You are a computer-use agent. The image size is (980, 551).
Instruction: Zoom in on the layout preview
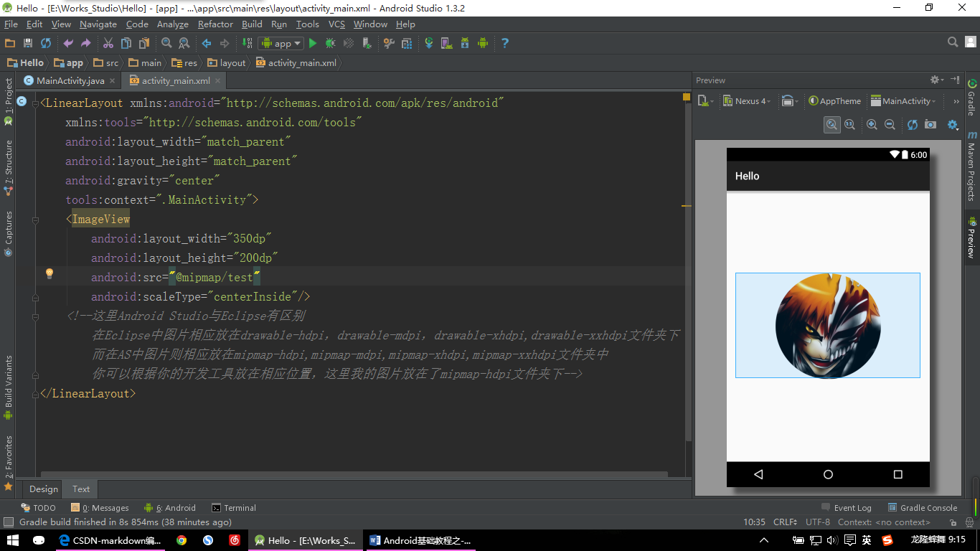pyautogui.click(x=872, y=124)
